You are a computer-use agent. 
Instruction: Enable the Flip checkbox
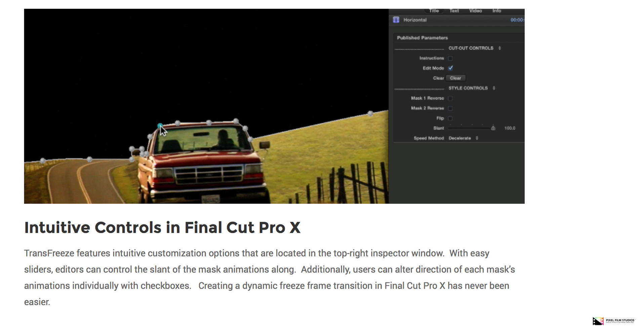pos(450,118)
